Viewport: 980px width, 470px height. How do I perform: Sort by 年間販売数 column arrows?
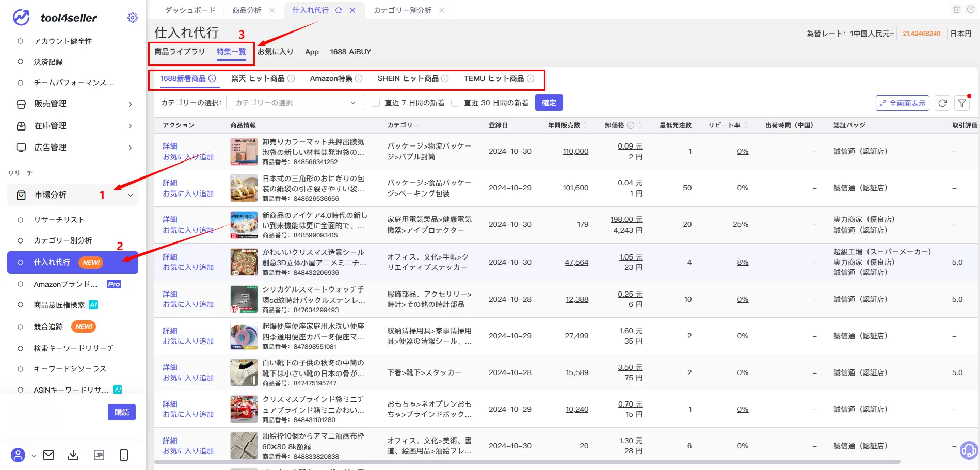click(585, 125)
